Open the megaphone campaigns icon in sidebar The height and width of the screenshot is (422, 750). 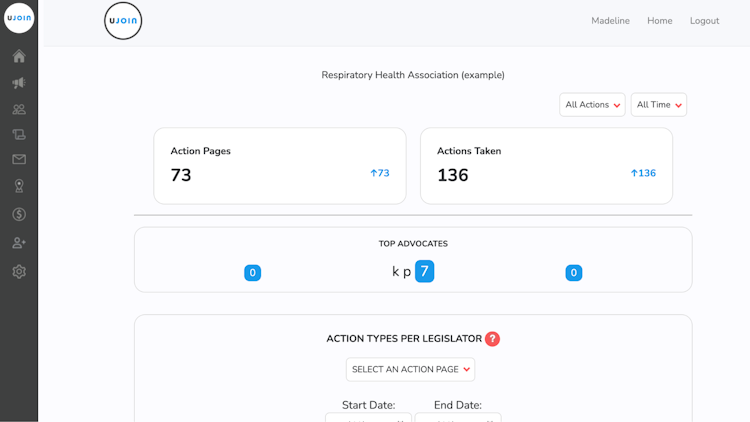[x=19, y=83]
